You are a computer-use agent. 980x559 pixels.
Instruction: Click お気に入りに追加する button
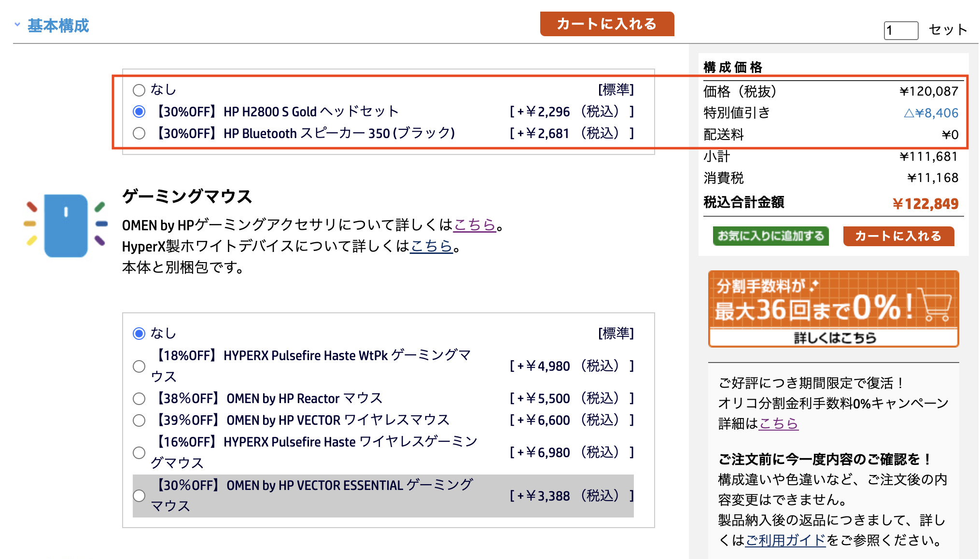click(770, 236)
